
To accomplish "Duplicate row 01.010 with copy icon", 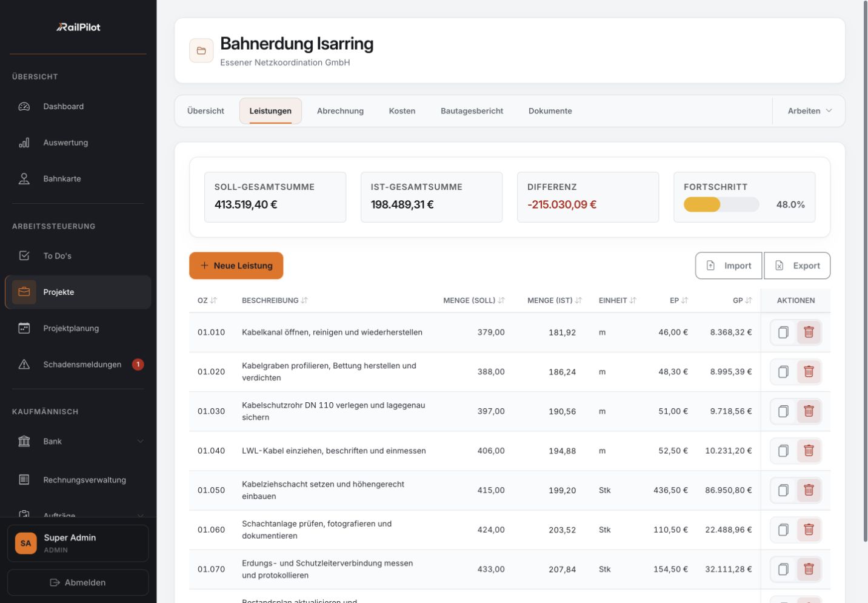I will pyautogui.click(x=783, y=332).
